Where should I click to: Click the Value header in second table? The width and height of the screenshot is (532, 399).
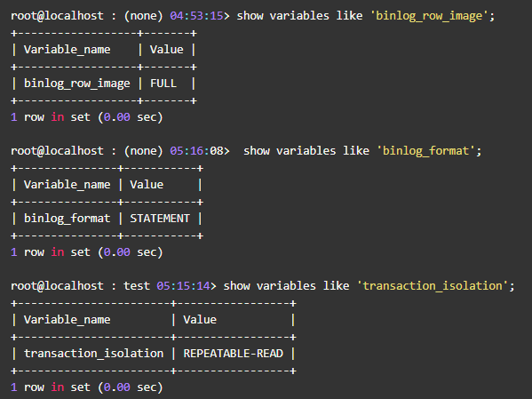(147, 185)
